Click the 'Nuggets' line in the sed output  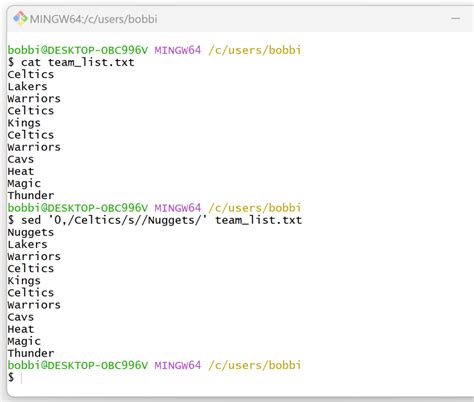pyautogui.click(x=31, y=232)
